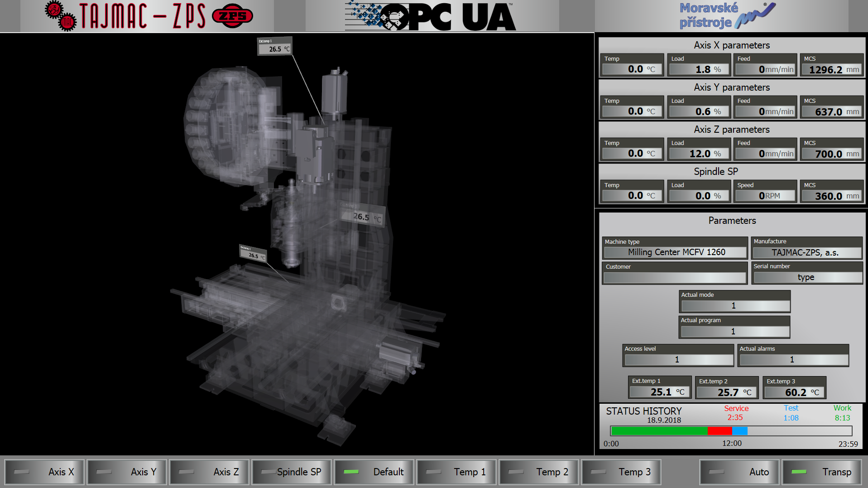The image size is (868, 488).
Task: Click the green Work segment in status history bar
Action: click(659, 431)
